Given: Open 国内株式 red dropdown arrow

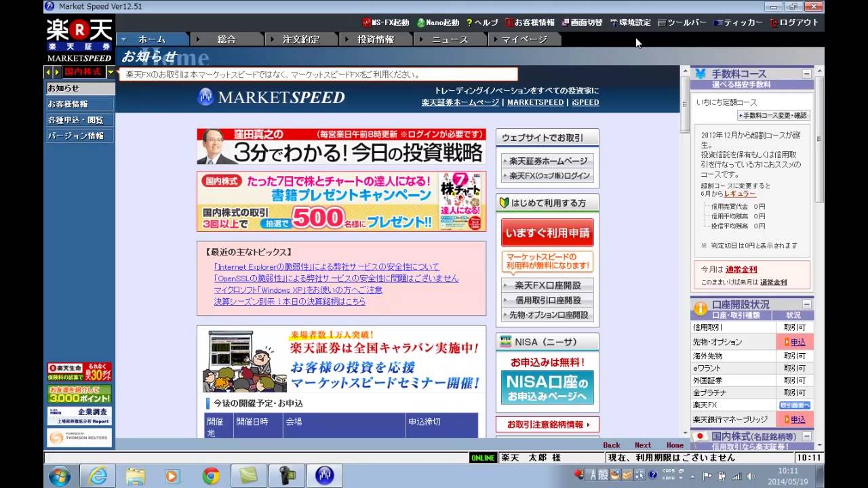Looking at the screenshot, I should click(111, 72).
